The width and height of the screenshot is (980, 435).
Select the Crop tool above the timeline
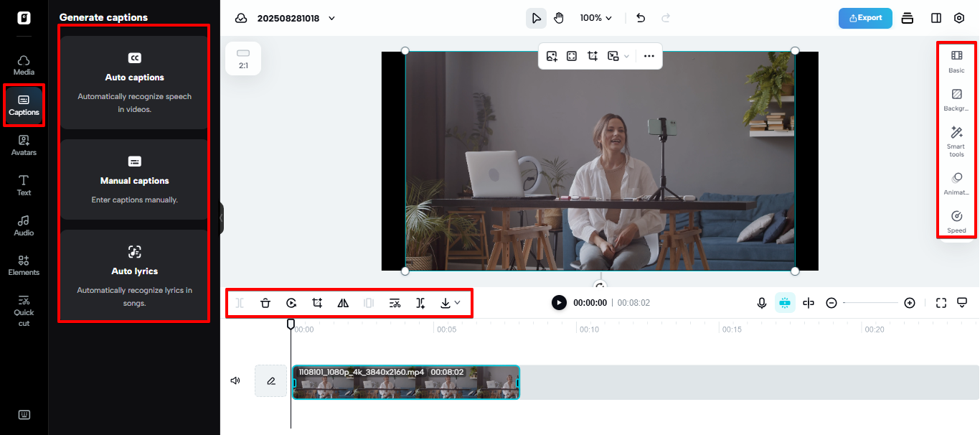[x=317, y=303]
